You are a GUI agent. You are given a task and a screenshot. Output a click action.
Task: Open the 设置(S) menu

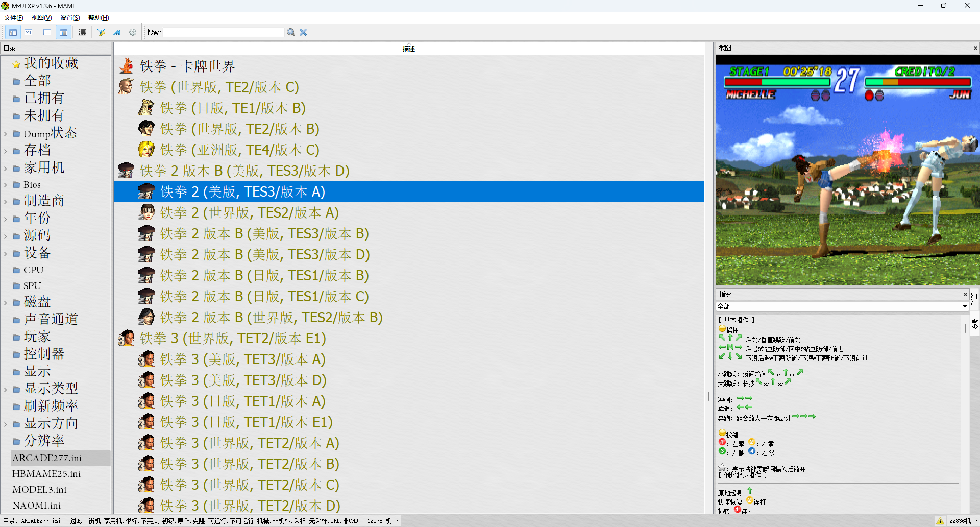tap(70, 18)
